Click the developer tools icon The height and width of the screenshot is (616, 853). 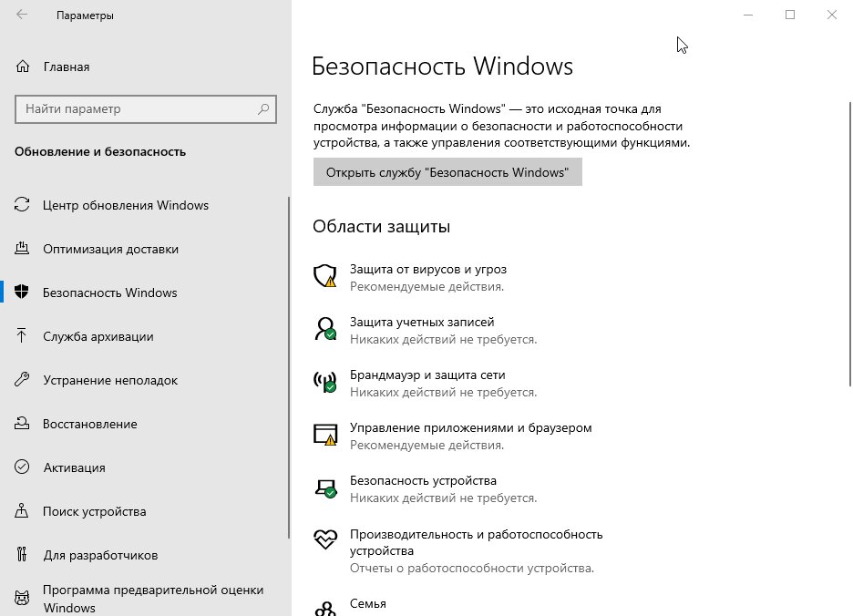coord(21,554)
